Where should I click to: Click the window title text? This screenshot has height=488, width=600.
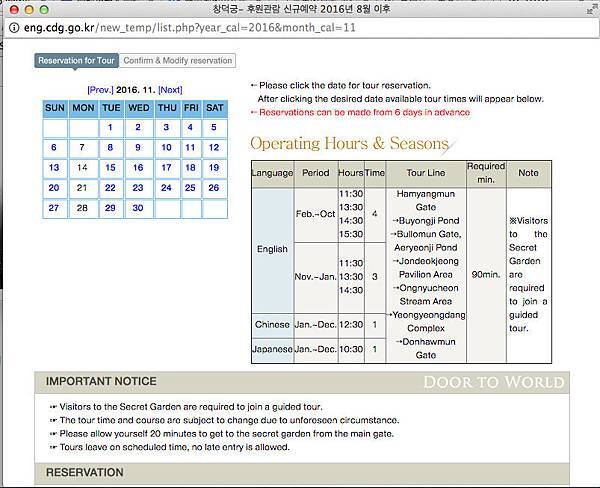301,9
